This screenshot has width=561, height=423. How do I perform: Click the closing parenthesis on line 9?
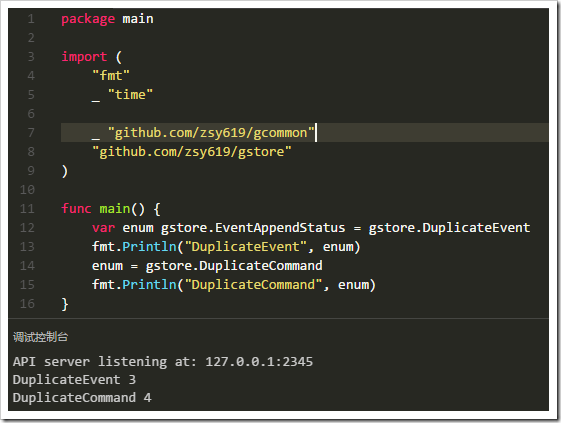click(x=64, y=171)
